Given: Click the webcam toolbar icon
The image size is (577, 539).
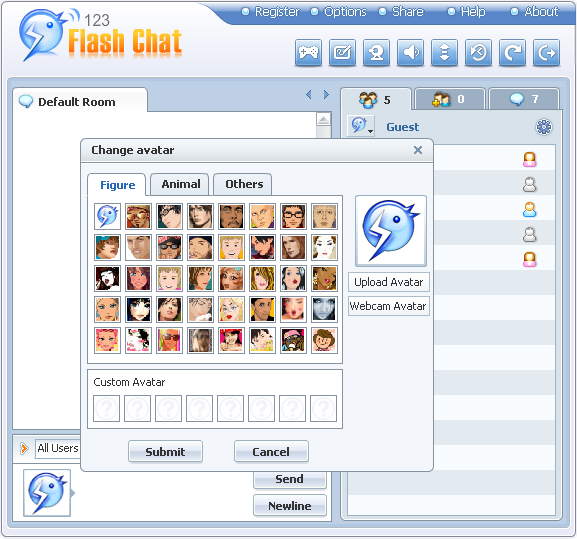Looking at the screenshot, I should coord(376,53).
